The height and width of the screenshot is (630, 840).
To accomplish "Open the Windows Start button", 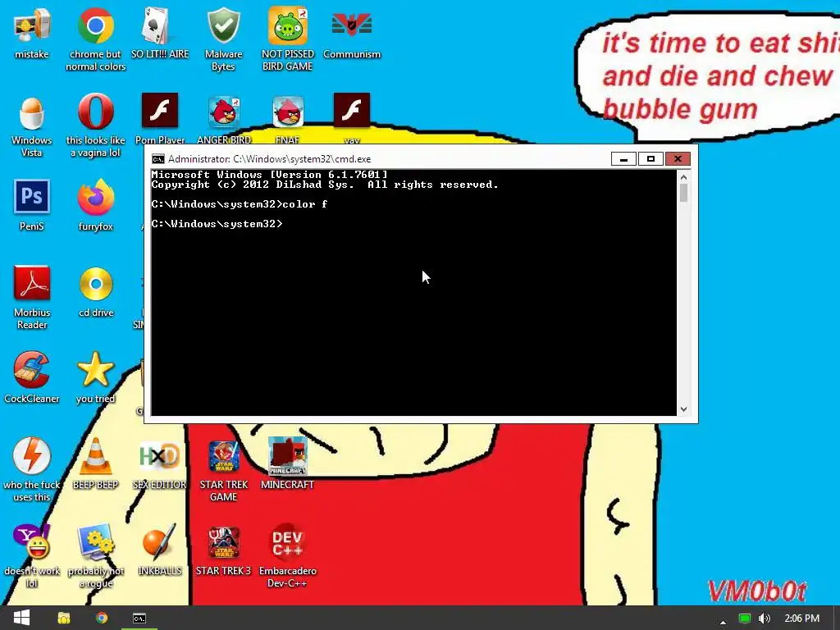I will (21, 618).
